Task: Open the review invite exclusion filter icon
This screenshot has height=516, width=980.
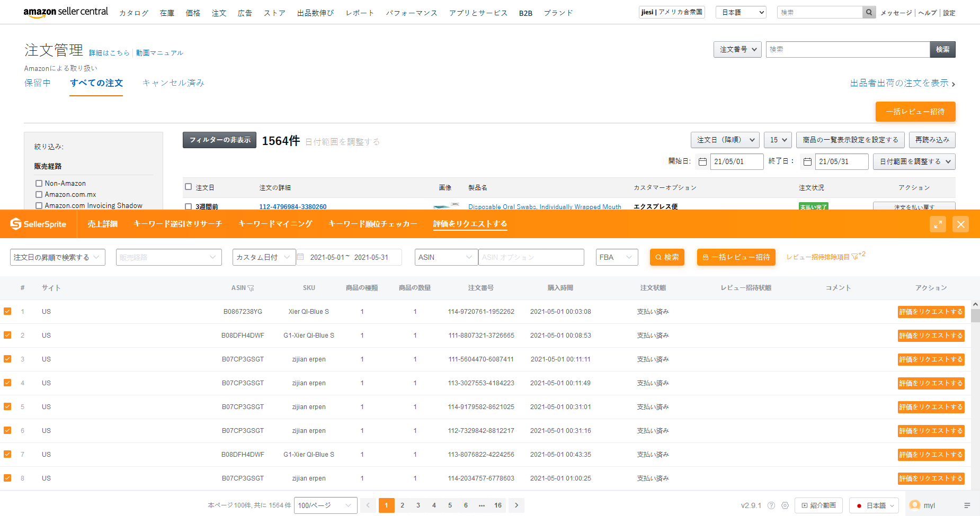Action: click(854, 257)
